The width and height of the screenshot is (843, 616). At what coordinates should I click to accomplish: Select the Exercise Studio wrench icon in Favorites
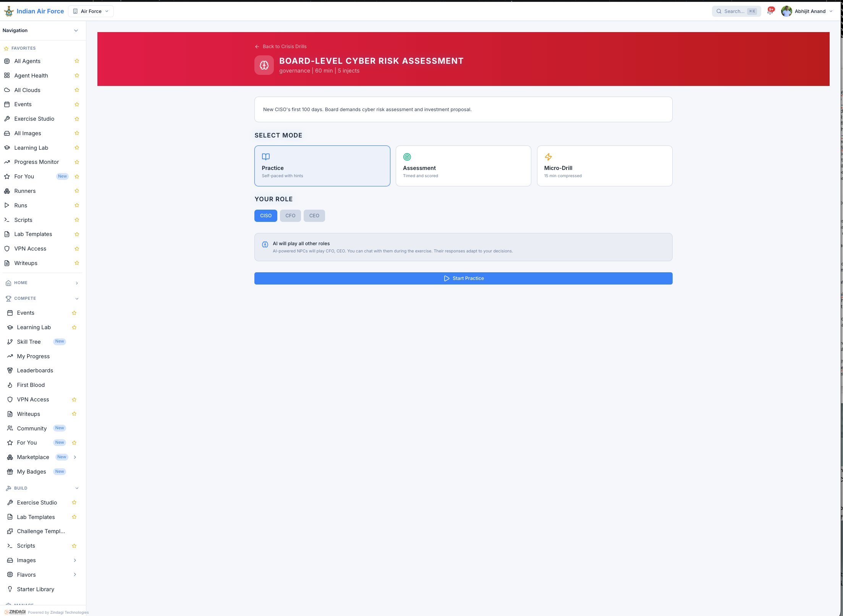(x=7, y=119)
